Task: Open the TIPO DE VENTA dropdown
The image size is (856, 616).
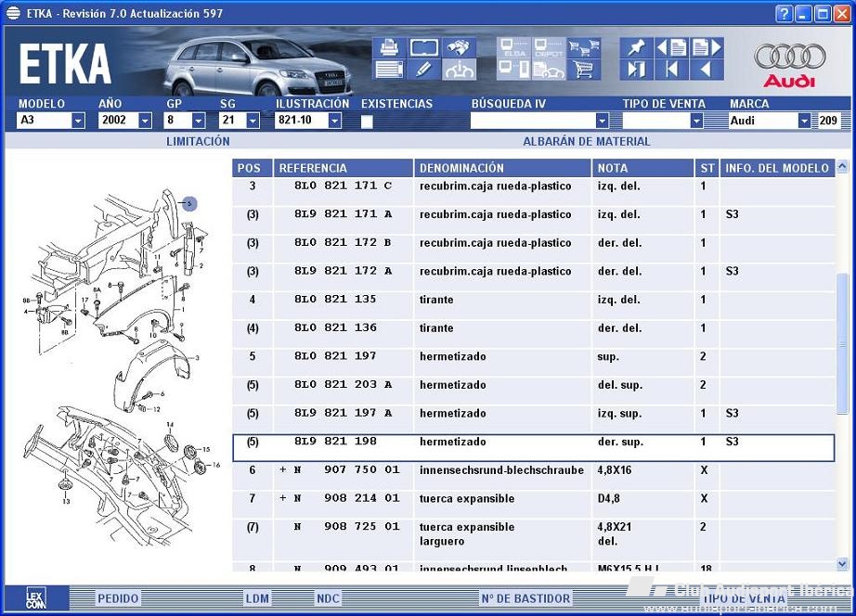Action: click(696, 121)
